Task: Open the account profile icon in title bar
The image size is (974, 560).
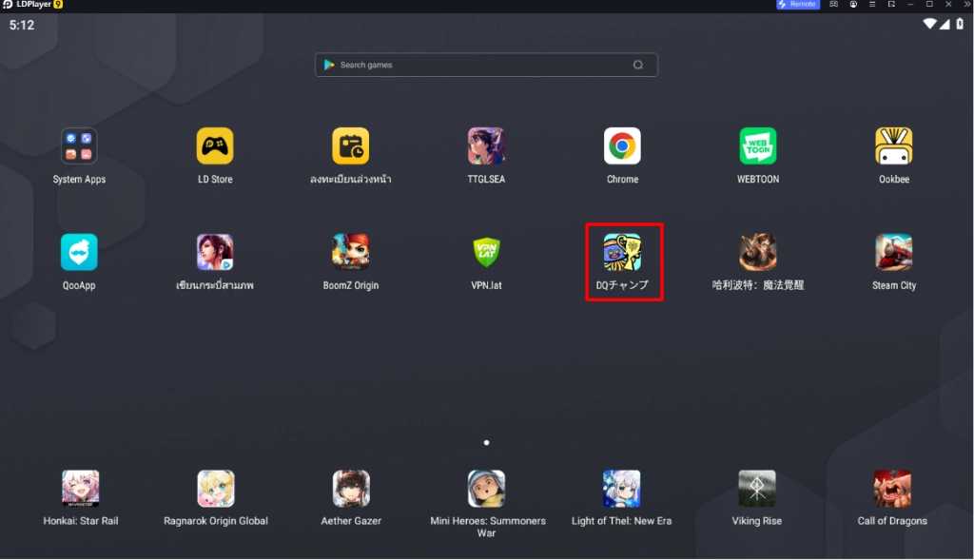Action: (853, 5)
